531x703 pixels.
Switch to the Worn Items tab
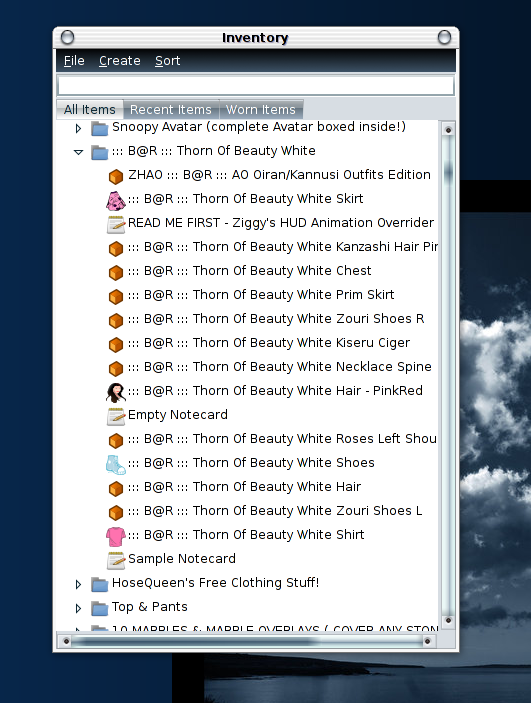coord(261,109)
